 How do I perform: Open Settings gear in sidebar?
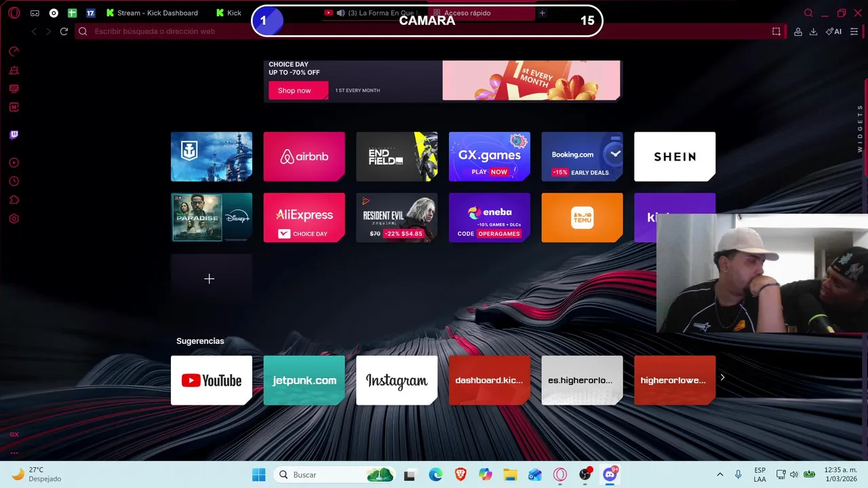pyautogui.click(x=14, y=219)
